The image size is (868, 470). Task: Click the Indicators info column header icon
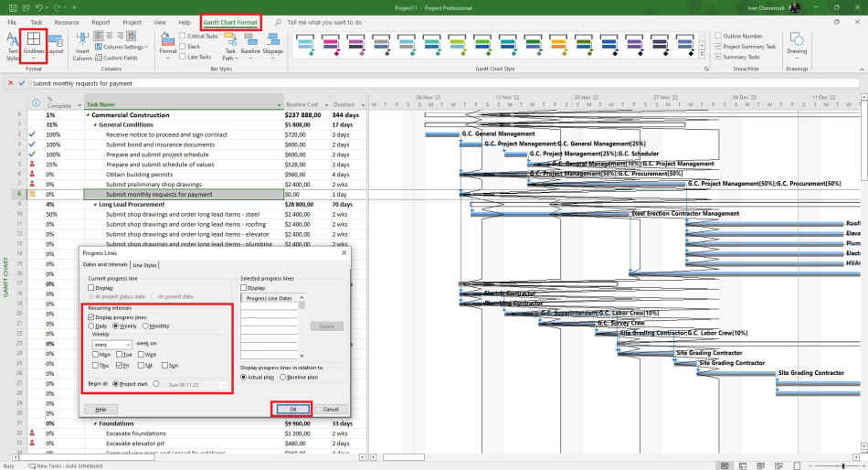pos(36,103)
